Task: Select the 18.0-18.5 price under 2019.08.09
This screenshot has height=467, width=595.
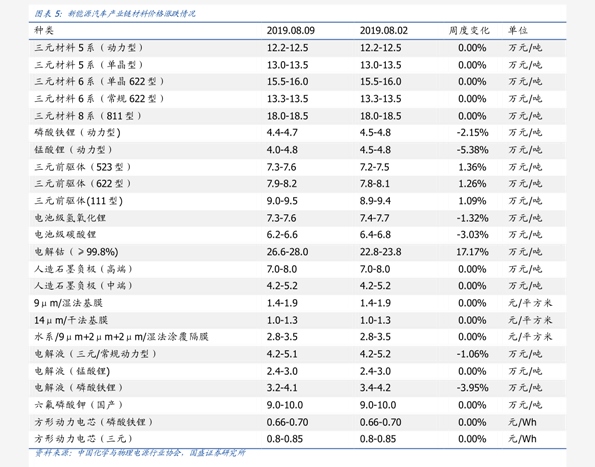Action: (x=287, y=116)
